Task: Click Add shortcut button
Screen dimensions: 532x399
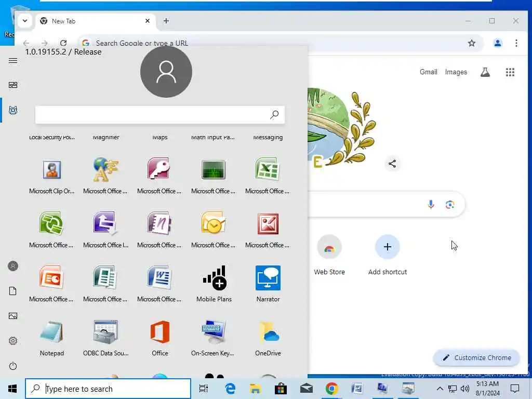Action: click(x=388, y=255)
